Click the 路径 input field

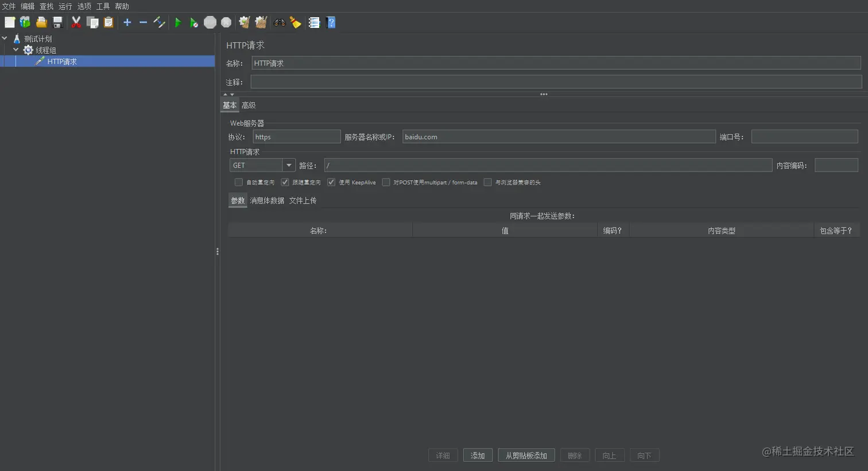[548, 165]
